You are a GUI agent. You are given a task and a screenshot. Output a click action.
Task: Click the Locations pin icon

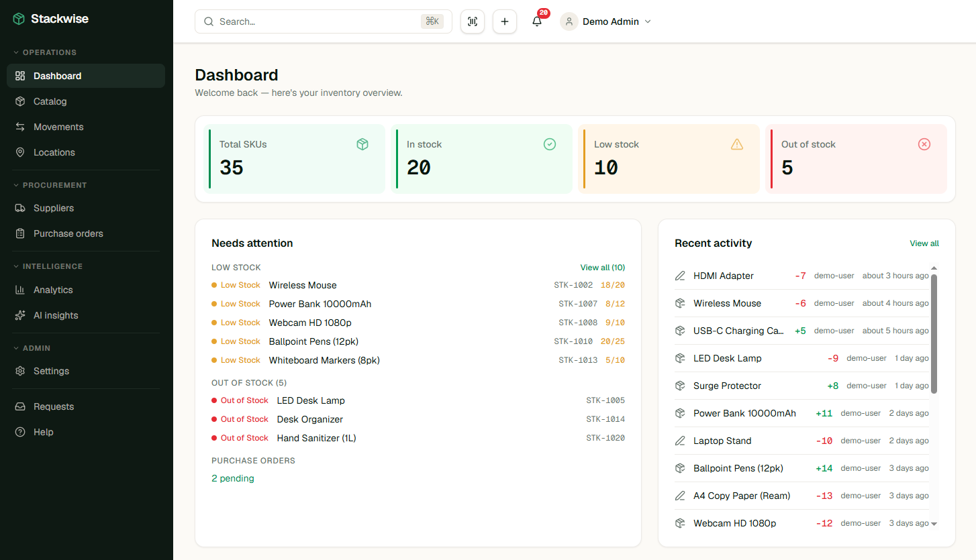[x=20, y=152]
